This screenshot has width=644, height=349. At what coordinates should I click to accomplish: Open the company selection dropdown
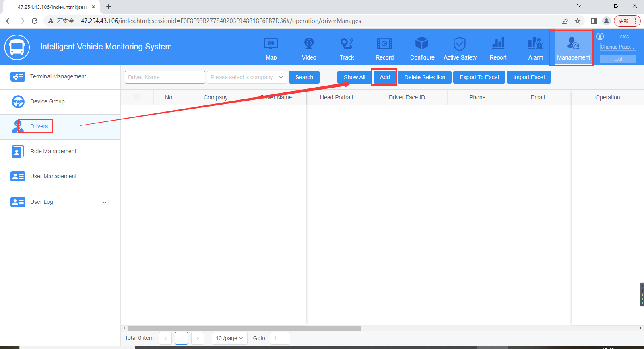click(x=247, y=77)
